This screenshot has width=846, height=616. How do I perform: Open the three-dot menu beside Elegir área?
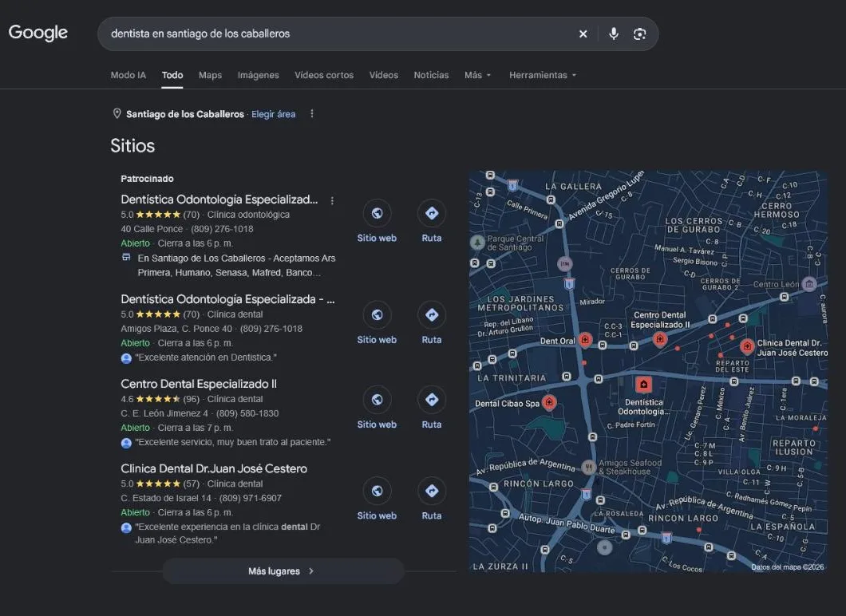(312, 114)
